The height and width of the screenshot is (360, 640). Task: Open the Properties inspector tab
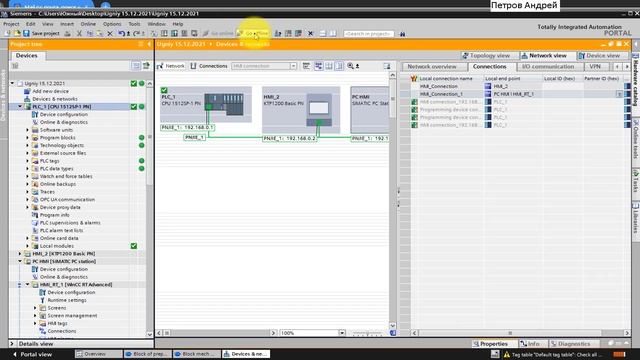(x=490, y=344)
